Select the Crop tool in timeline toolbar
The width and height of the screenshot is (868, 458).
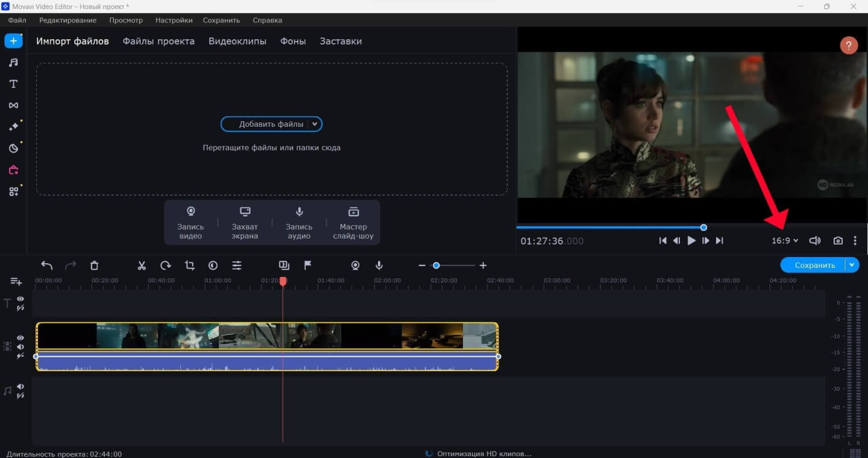click(189, 265)
